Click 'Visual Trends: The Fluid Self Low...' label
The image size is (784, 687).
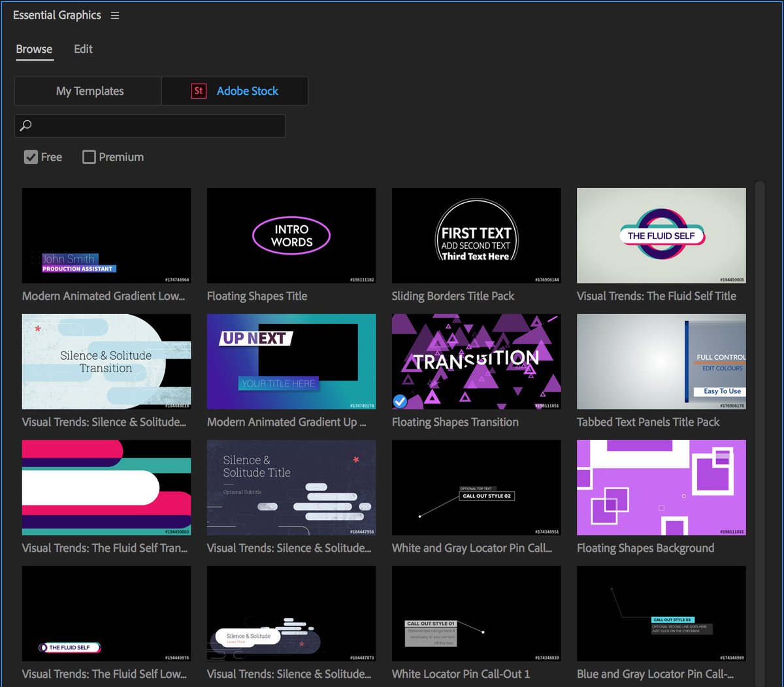[x=104, y=674]
